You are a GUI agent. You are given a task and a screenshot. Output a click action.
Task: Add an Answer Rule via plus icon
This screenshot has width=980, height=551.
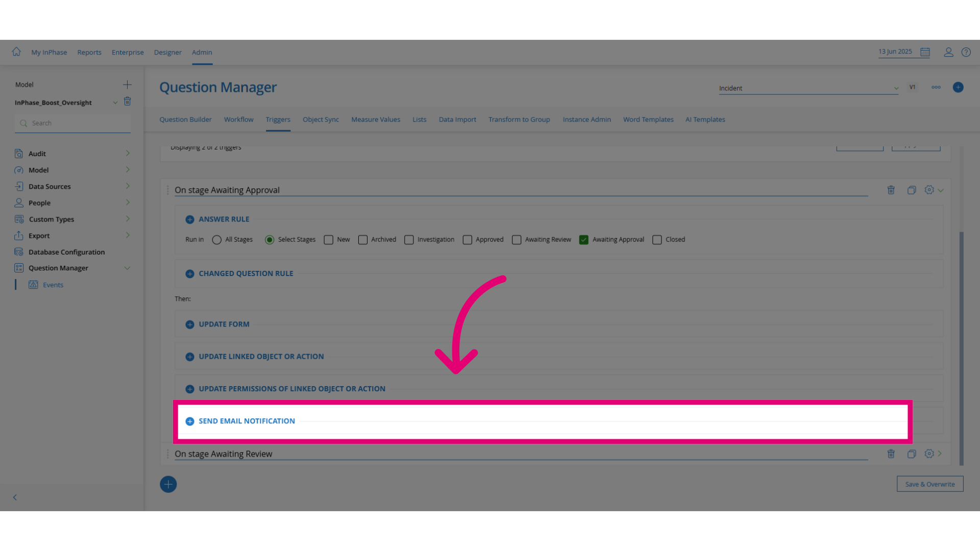[190, 219]
